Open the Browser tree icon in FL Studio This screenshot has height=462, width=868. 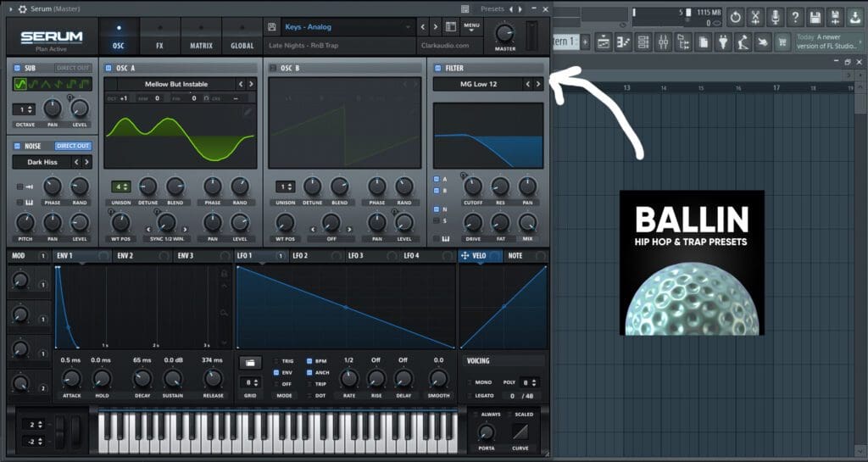pos(683,42)
